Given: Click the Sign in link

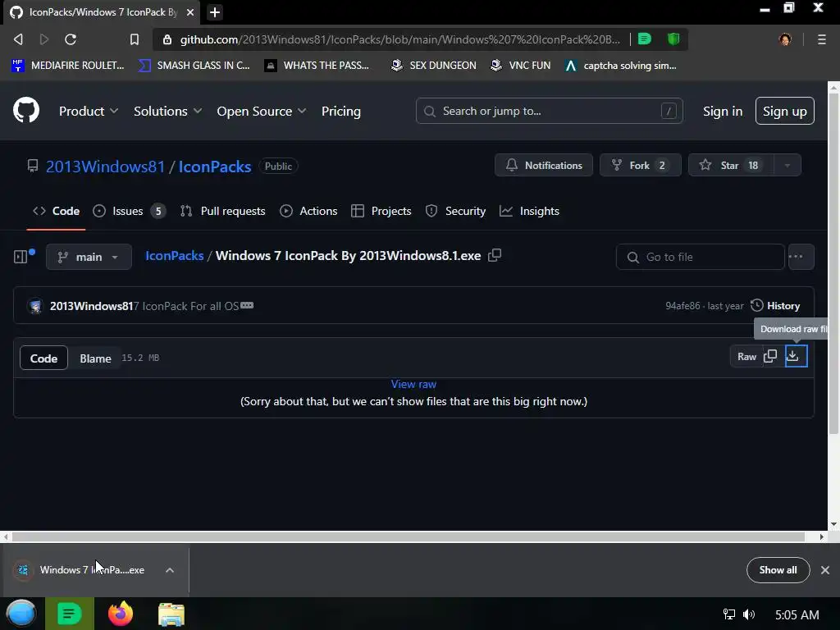Looking at the screenshot, I should [x=722, y=111].
